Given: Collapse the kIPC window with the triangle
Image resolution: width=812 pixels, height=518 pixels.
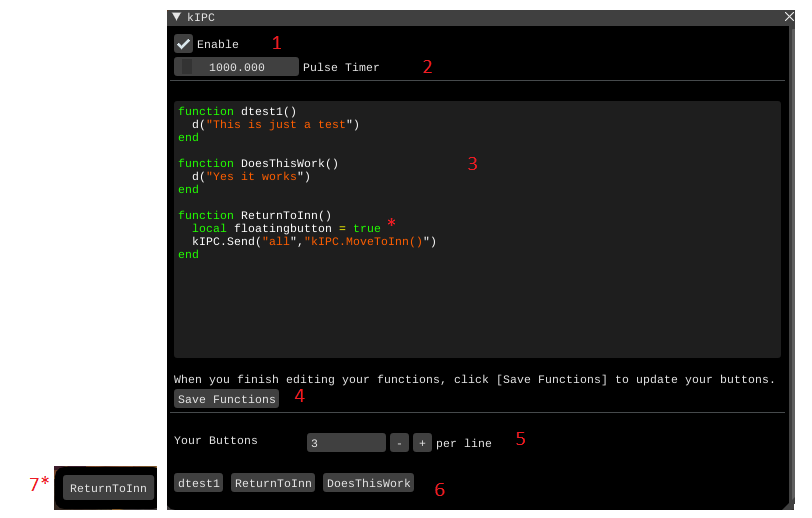Looking at the screenshot, I should 177,17.
